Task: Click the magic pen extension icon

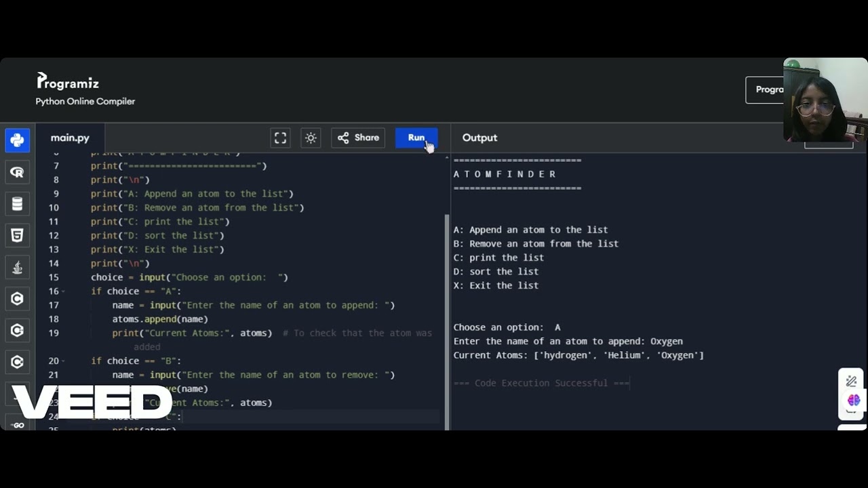Action: 852,382
